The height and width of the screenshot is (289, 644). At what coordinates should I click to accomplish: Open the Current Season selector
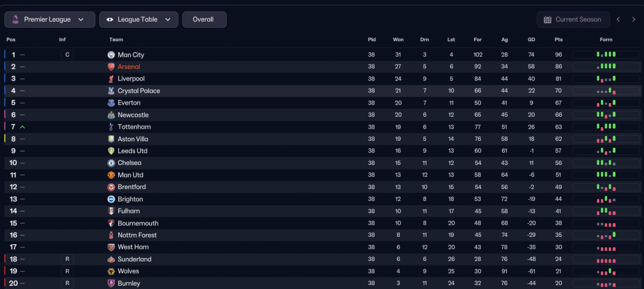coord(573,20)
